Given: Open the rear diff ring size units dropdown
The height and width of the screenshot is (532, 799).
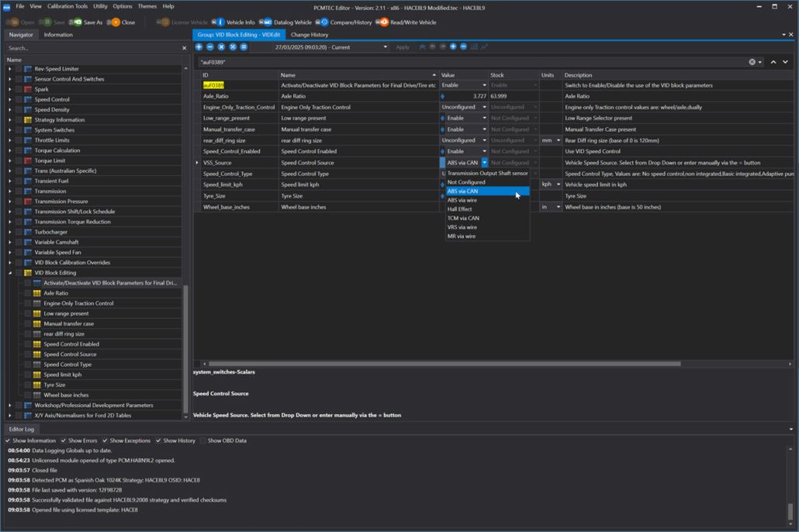Looking at the screenshot, I should (x=559, y=140).
